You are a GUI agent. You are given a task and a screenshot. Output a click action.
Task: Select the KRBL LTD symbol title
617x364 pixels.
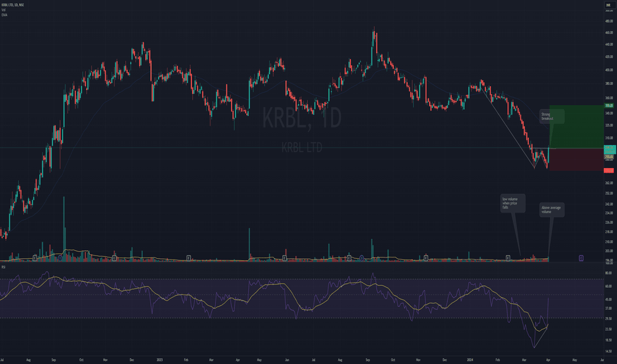coord(13,5)
